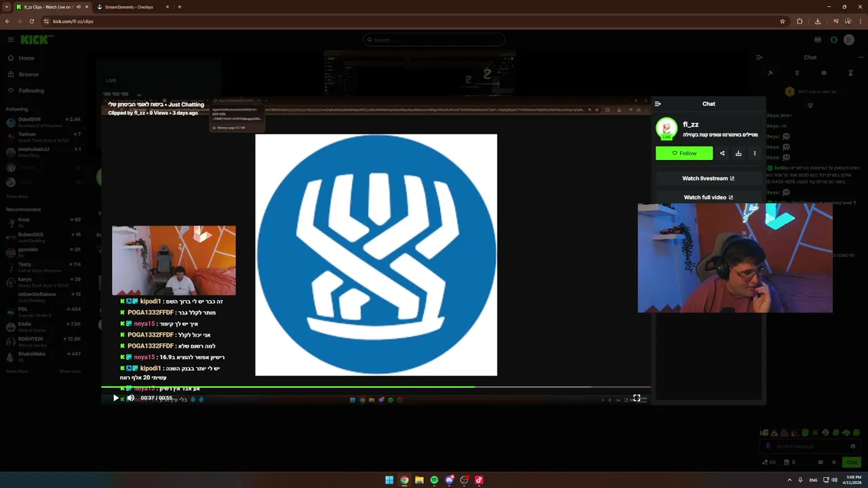Open taskbar volume control
The width and height of the screenshot is (868, 488).
pos(834,480)
